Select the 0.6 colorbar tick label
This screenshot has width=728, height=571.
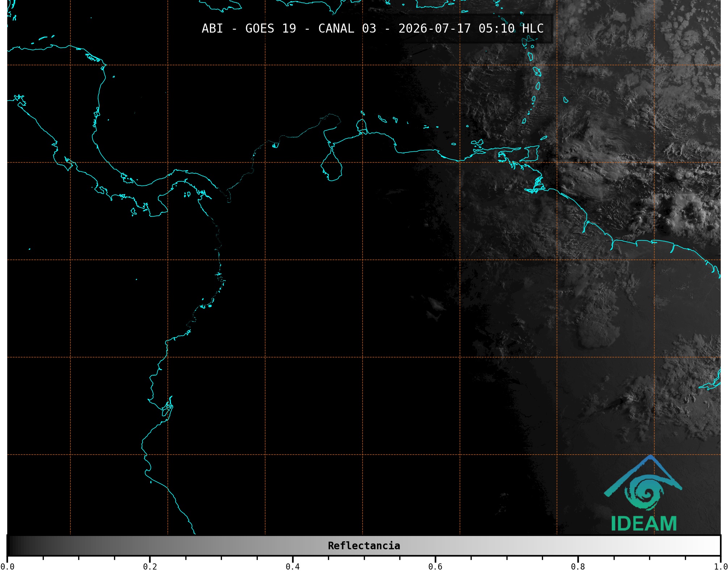(x=435, y=566)
